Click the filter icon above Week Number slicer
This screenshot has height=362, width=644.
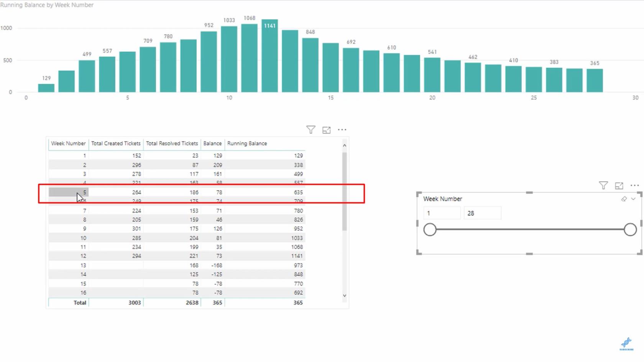[x=603, y=185]
